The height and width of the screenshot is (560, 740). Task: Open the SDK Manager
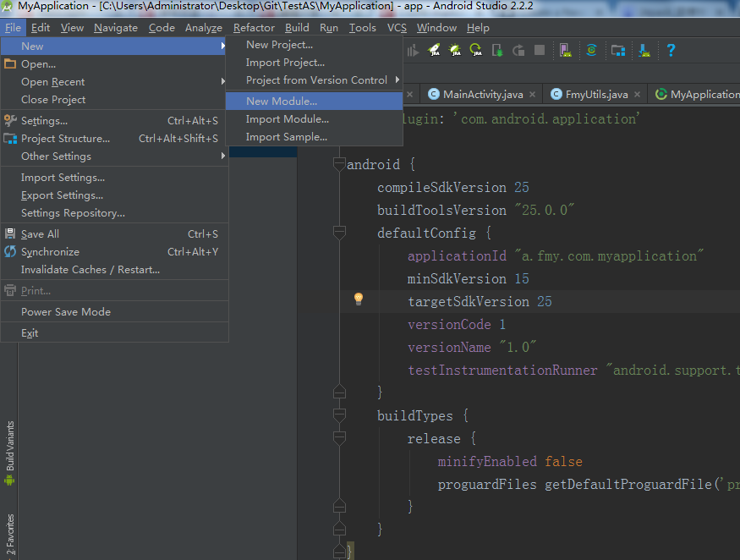coord(644,50)
